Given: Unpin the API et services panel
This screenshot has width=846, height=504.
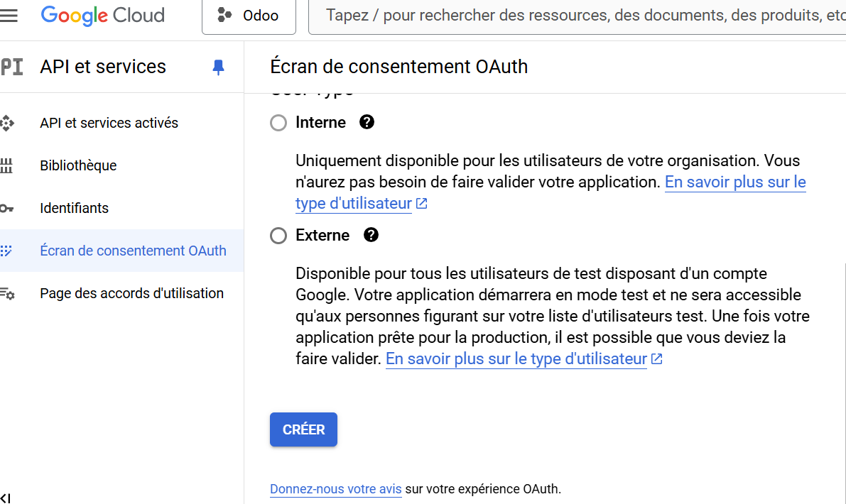Looking at the screenshot, I should tap(218, 67).
